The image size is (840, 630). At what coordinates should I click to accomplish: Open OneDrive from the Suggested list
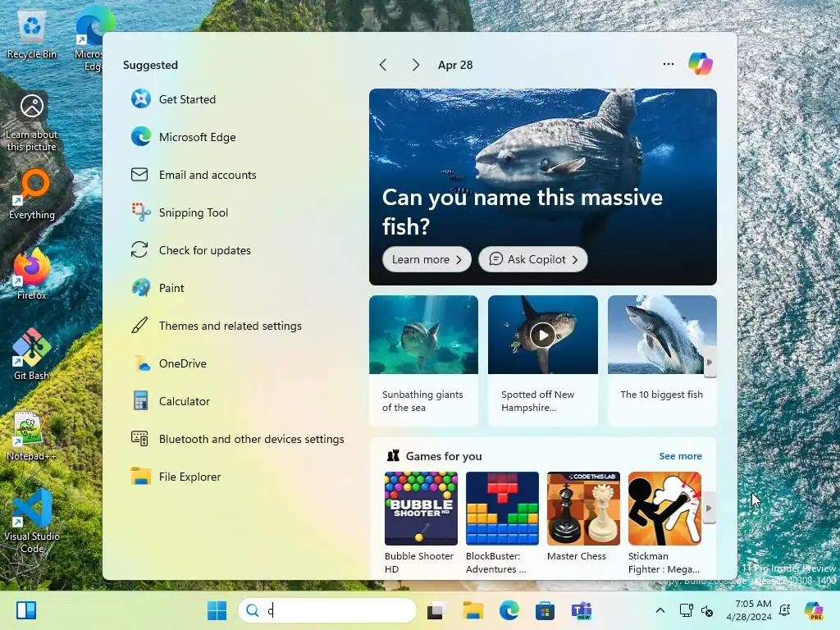coord(169,363)
